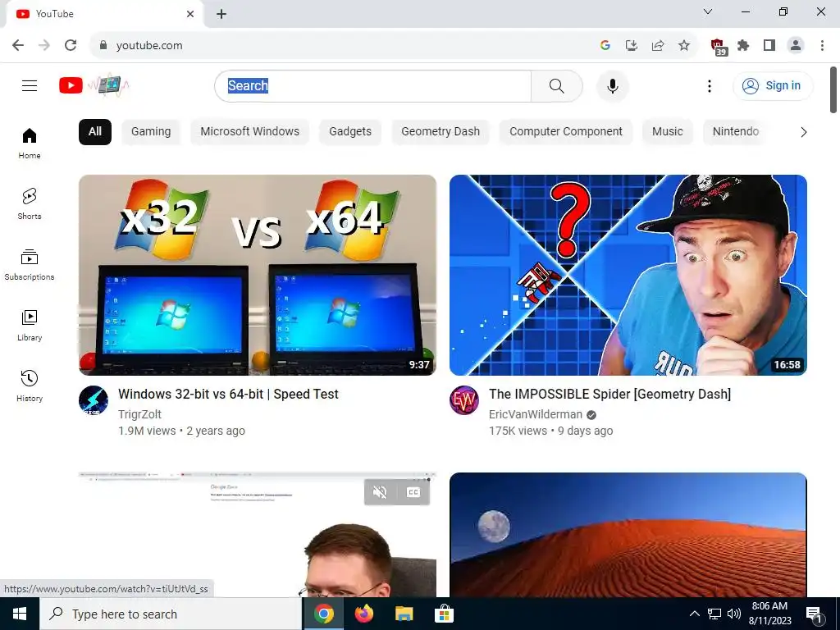Open x32 vs x64 video thumbnail
This screenshot has height=630, width=840.
[257, 275]
